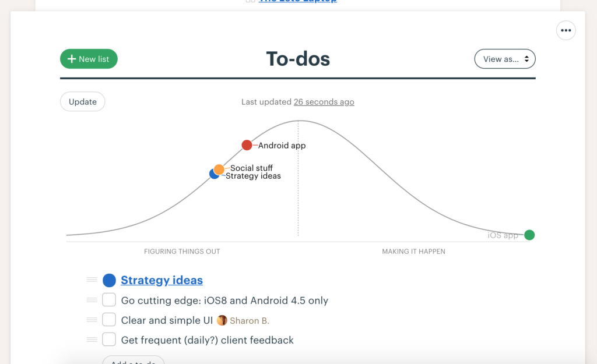Screen dimensions: 597x364
Task: Mark "Clear and simple UI" as complete
Action: (x=108, y=319)
